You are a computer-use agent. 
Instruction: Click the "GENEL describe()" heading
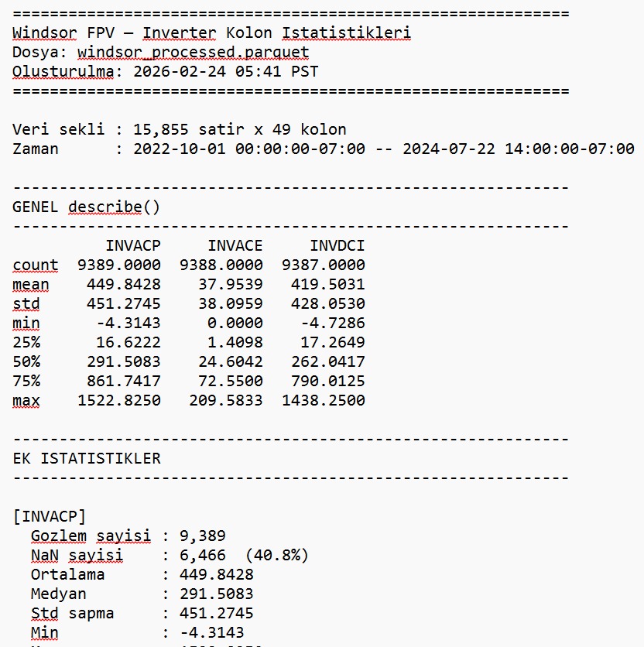[87, 207]
